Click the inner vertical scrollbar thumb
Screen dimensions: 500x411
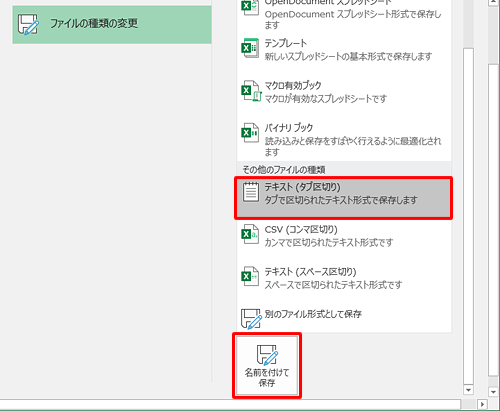coord(468,216)
